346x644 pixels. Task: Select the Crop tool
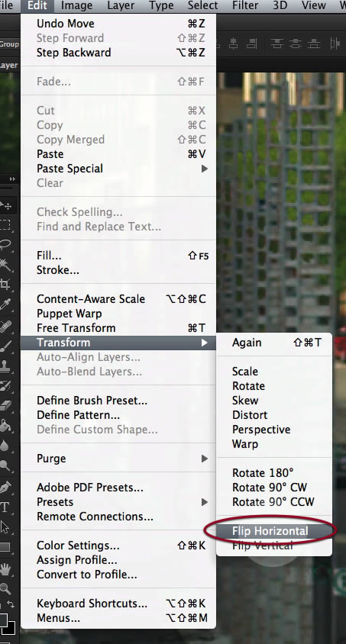click(6, 284)
